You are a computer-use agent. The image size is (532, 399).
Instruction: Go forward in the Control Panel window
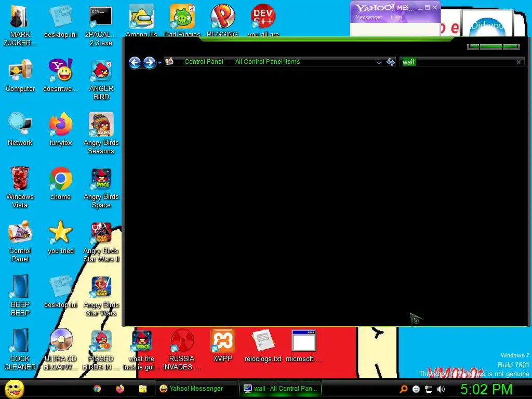[149, 62]
